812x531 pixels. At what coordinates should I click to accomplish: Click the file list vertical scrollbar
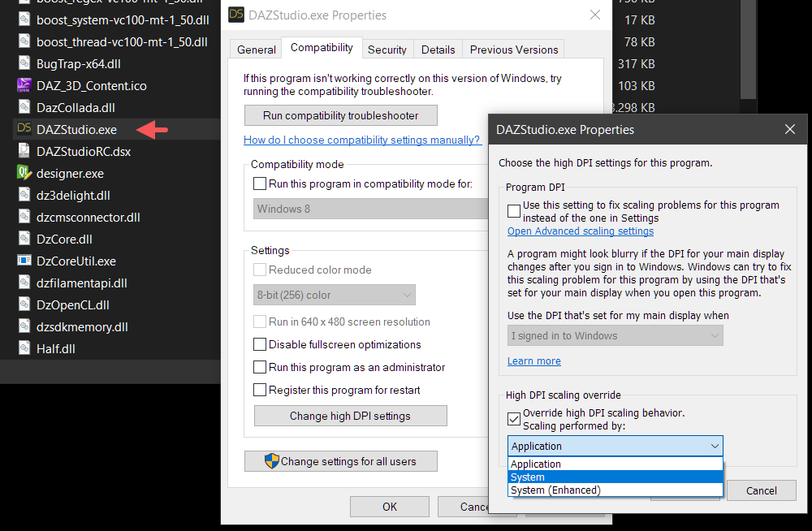[x=749, y=50]
